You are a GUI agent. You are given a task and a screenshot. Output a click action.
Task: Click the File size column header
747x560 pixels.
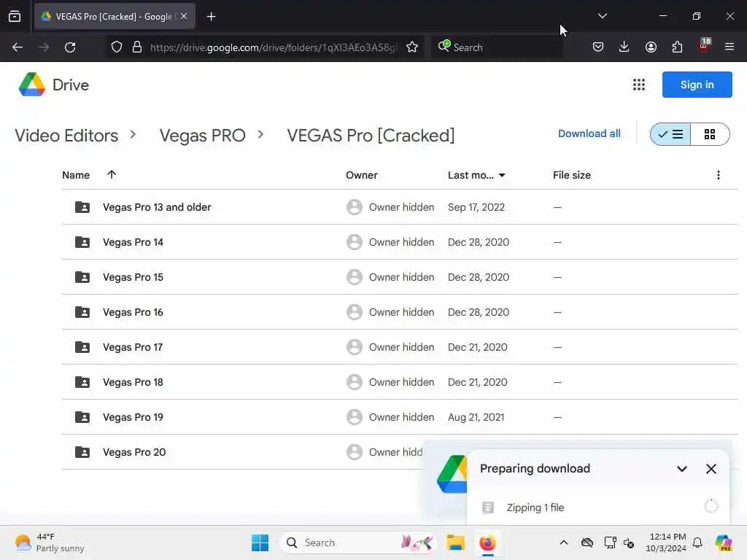click(x=572, y=175)
